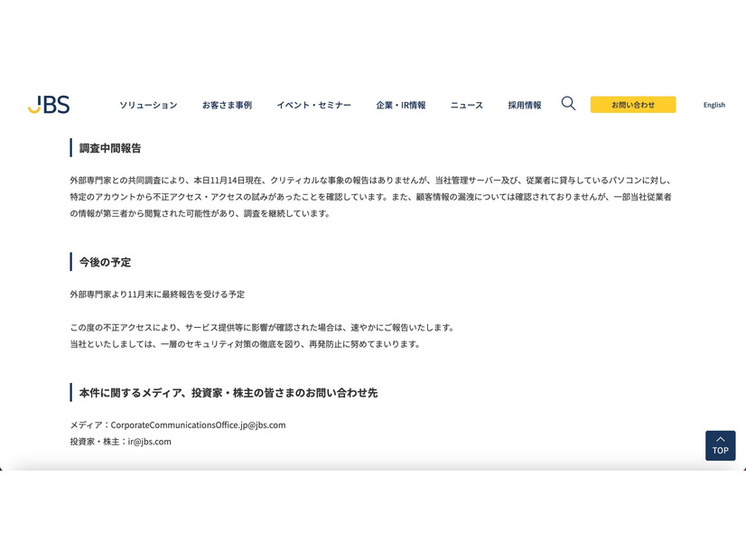
Task: Open the 採用情報 recruitment page
Action: [525, 105]
